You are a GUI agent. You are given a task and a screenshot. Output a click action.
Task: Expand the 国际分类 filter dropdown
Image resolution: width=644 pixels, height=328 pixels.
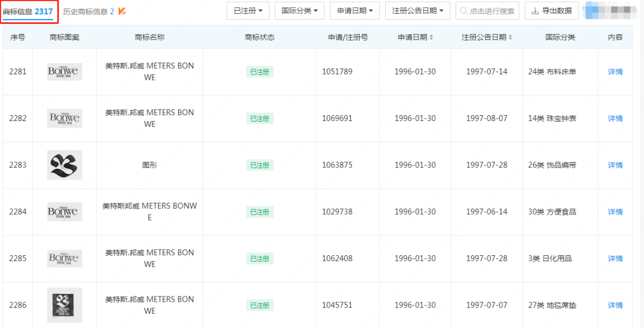click(x=299, y=11)
